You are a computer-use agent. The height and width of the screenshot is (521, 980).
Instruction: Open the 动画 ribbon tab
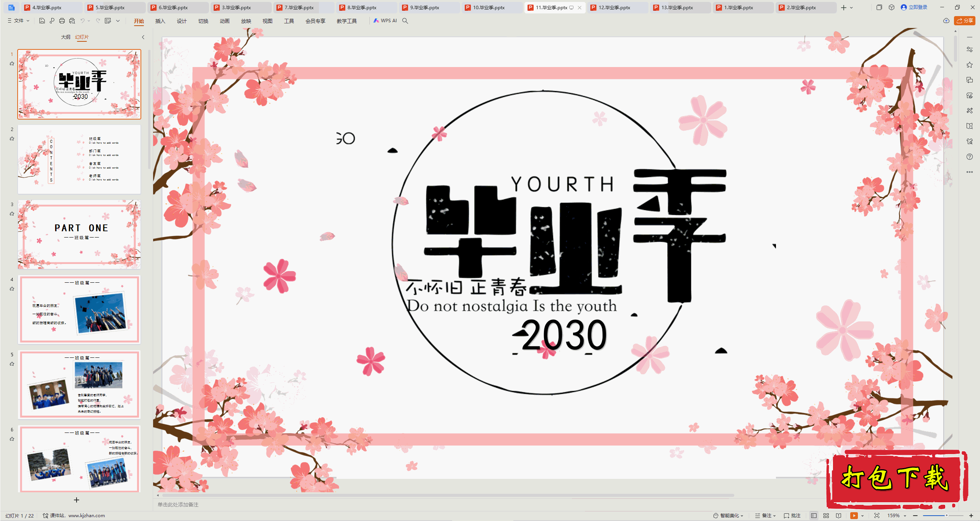(224, 21)
